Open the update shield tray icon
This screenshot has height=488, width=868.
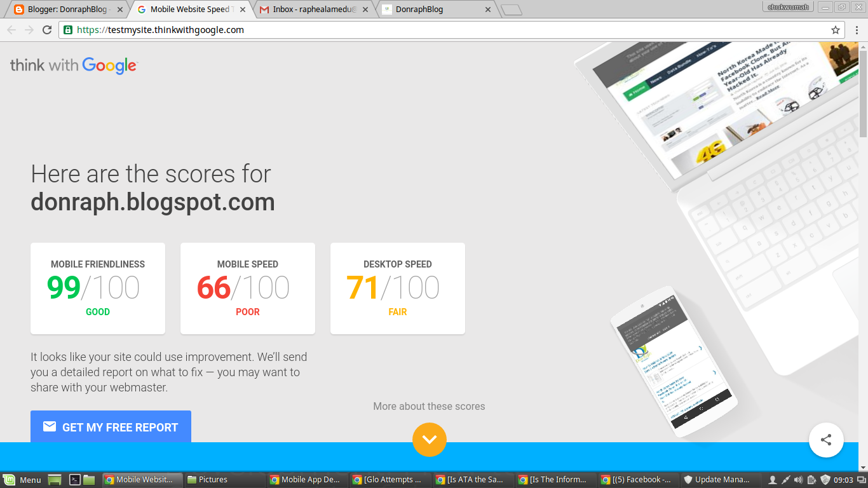tap(825, 480)
